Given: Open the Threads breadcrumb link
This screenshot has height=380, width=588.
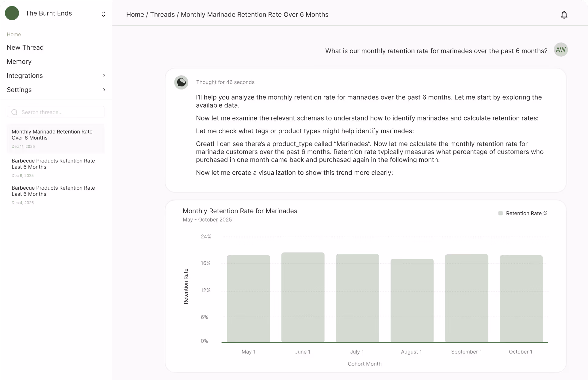Looking at the screenshot, I should click(x=162, y=14).
